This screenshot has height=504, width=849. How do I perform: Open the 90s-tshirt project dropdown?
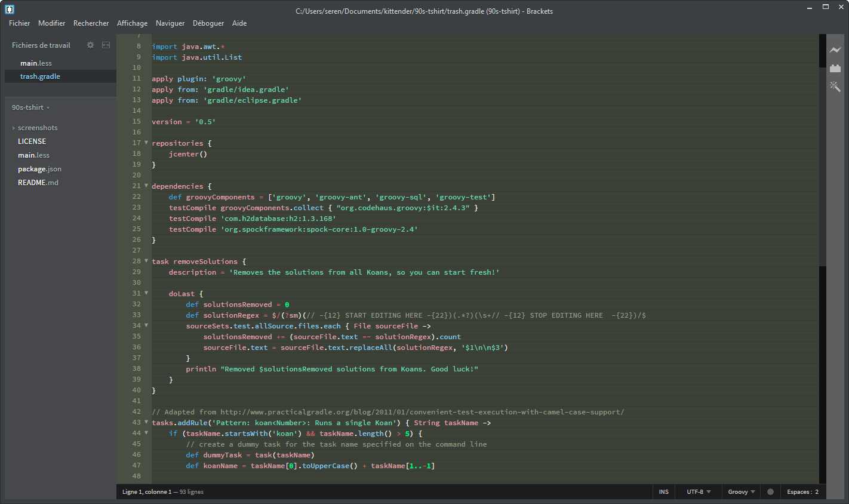pyautogui.click(x=30, y=107)
